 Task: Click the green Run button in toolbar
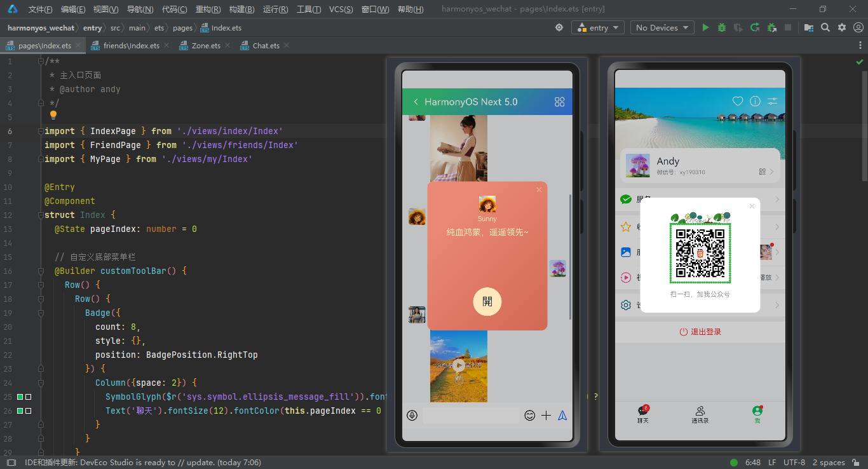tap(705, 28)
